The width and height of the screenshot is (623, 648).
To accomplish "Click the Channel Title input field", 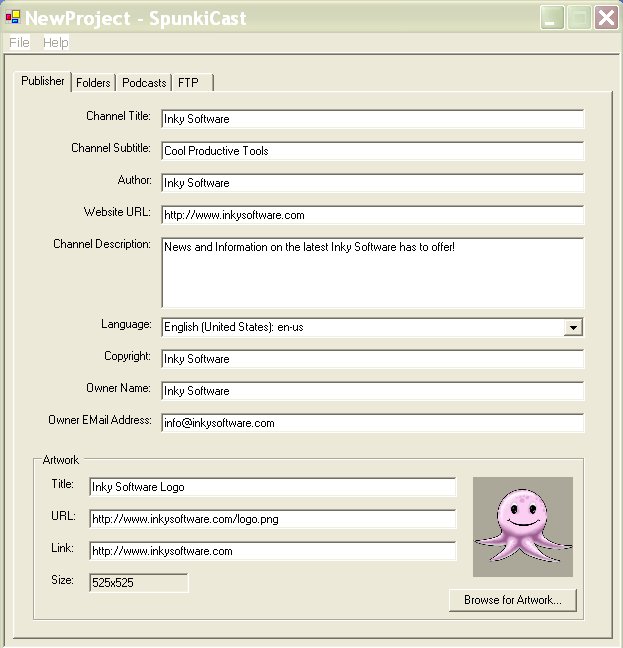I will point(373,119).
